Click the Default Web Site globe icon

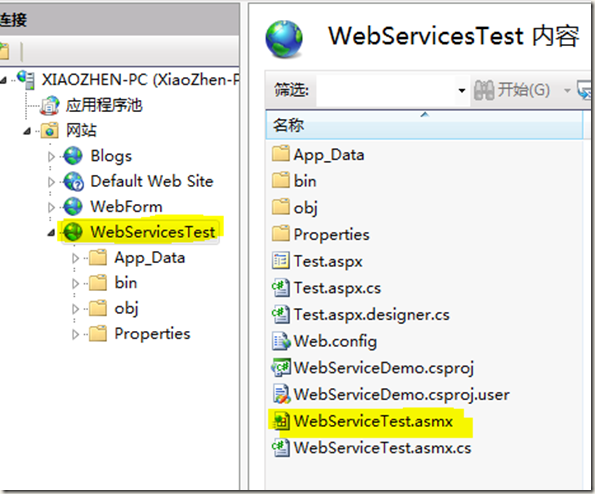(x=73, y=181)
